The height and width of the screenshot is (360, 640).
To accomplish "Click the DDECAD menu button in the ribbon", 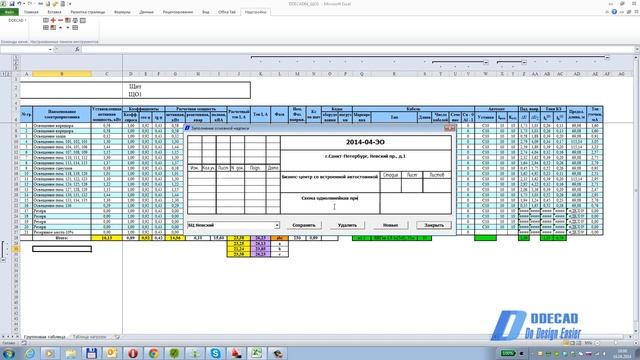I will tap(17, 20).
